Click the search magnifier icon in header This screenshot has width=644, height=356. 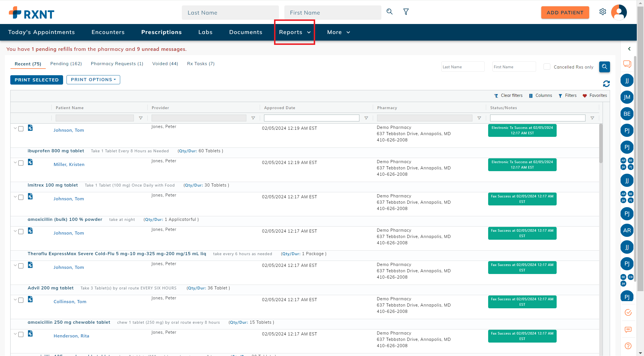pos(389,12)
